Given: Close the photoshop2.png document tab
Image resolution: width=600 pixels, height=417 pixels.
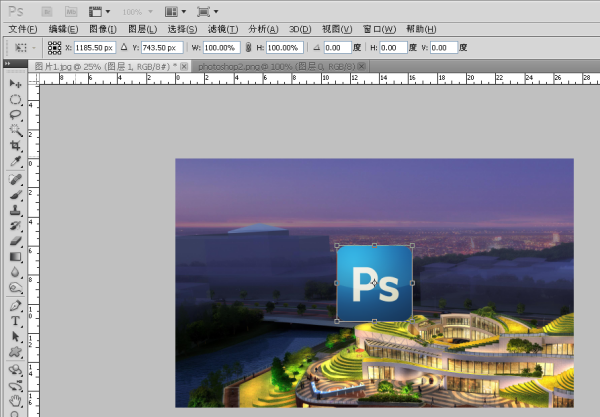Looking at the screenshot, I should (x=362, y=67).
